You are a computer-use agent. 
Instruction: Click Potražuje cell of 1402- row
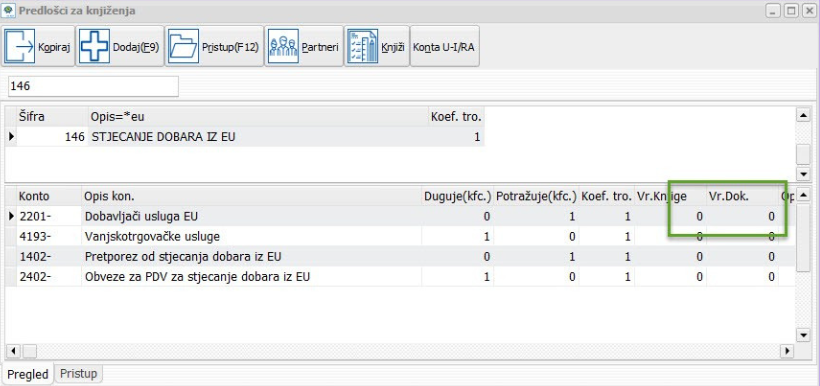[x=536, y=256]
